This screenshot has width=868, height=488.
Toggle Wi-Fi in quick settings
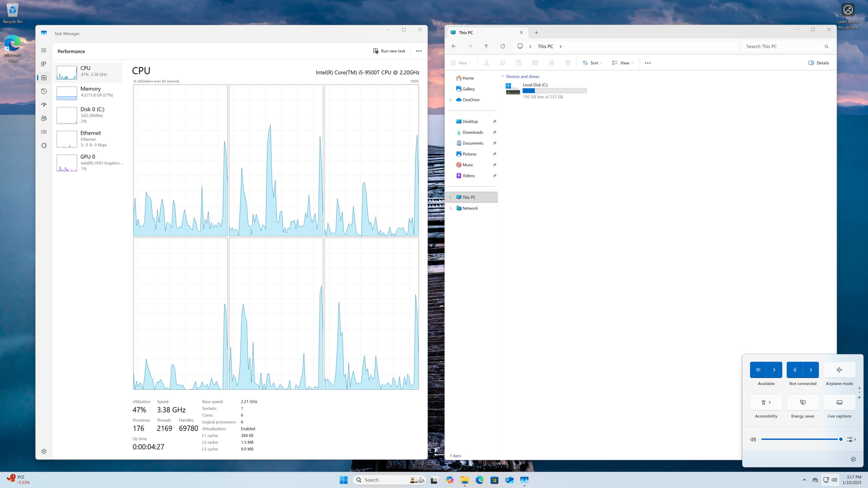[x=758, y=370]
